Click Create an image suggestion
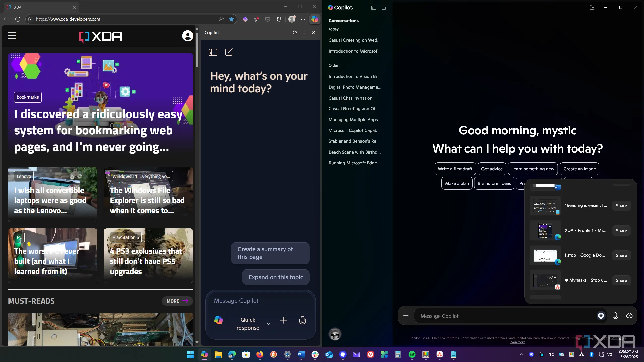 (579, 169)
